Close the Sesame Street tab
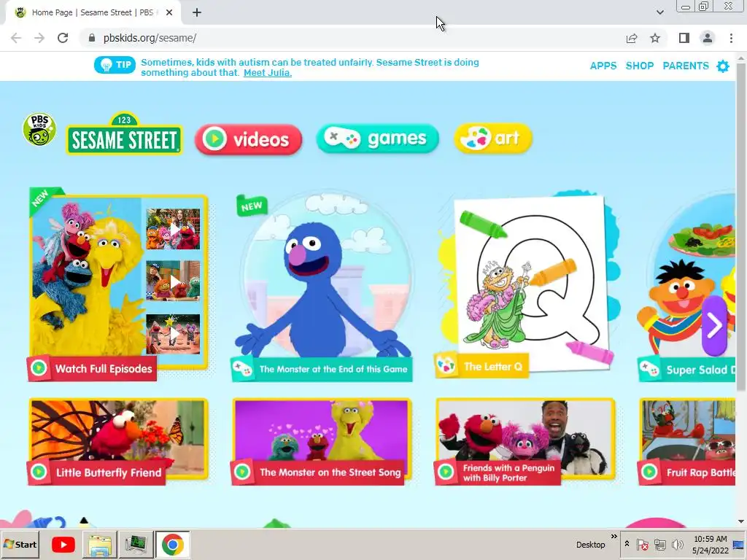Viewport: 747px width, 560px height. 169,13
